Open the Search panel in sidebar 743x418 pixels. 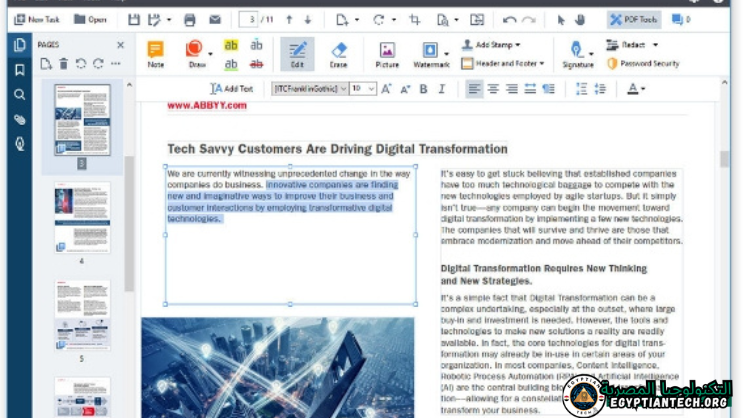(19, 95)
